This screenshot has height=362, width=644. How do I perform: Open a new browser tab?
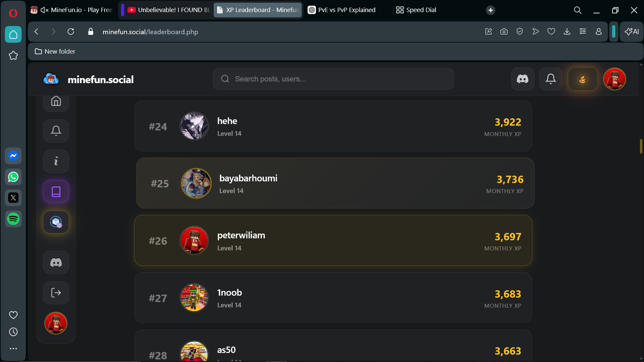[490, 10]
